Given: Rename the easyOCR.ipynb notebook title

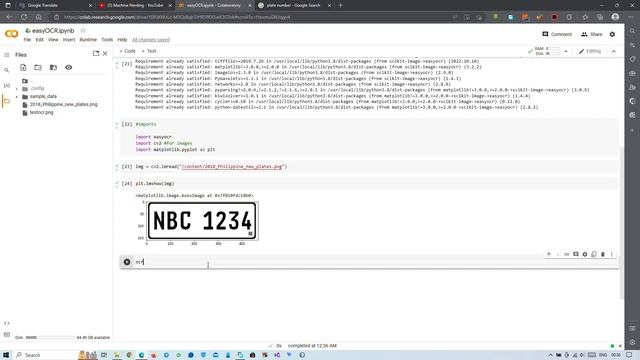Looking at the screenshot, I should (x=53, y=31).
